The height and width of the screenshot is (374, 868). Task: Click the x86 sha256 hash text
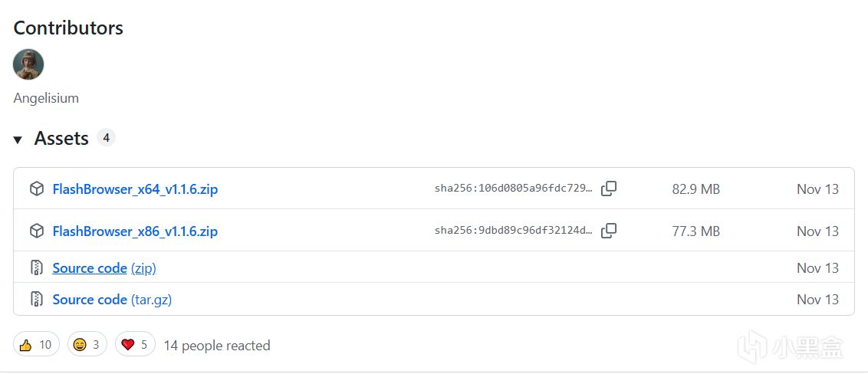513,231
